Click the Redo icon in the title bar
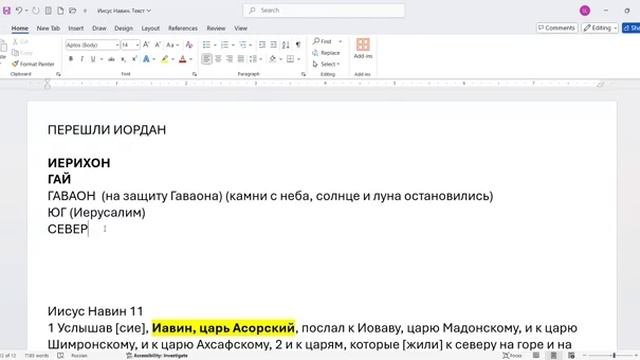Viewport: 640px width, 360px height. [x=36, y=11]
